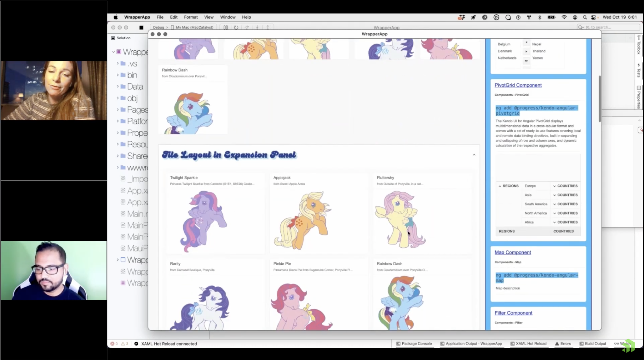Click XAML Hot Reload connected status

click(169, 344)
